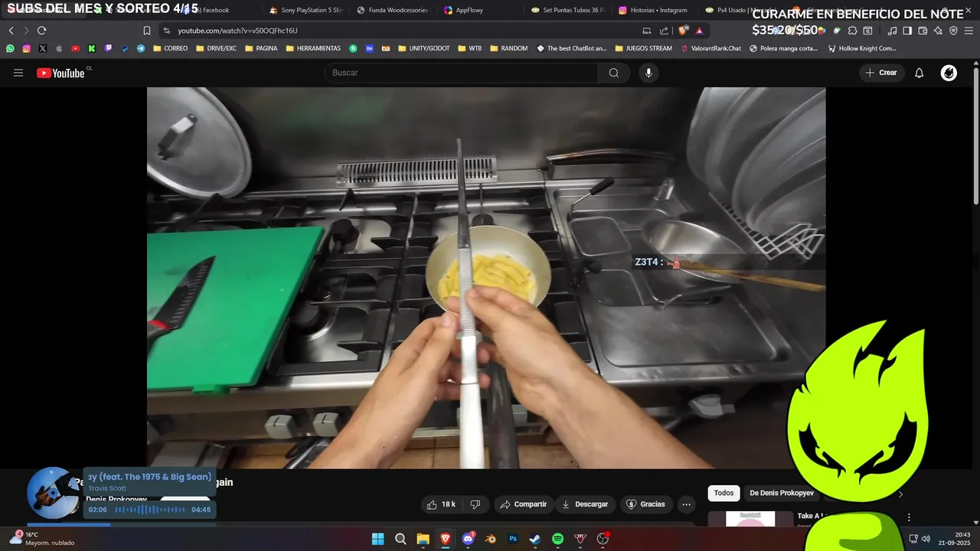
Task: Reload the YouTube page
Action: click(x=41, y=31)
